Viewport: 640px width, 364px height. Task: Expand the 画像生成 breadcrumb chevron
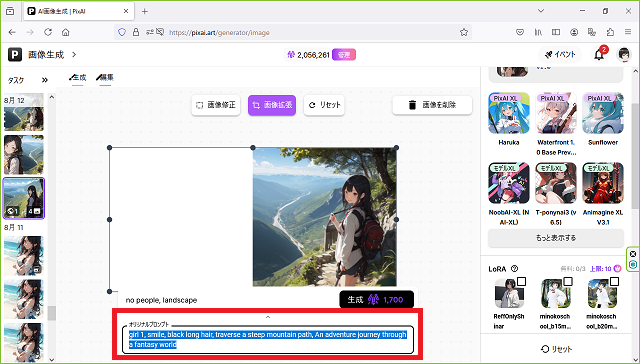tap(74, 54)
